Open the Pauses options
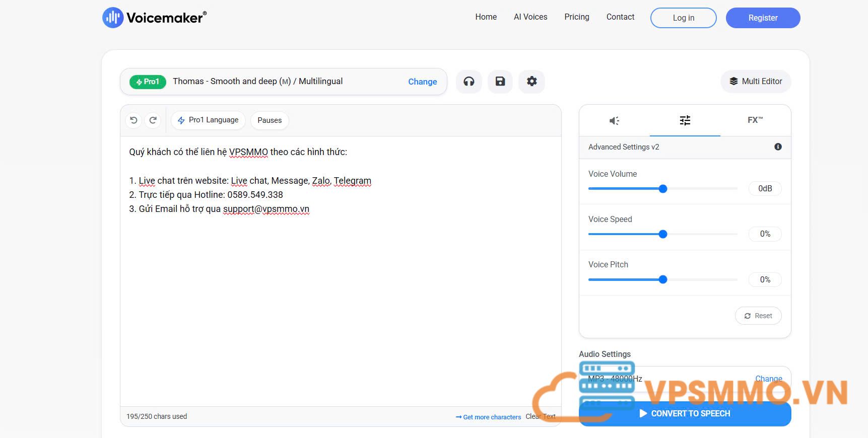Viewport: 868px width, 438px height. click(x=270, y=120)
